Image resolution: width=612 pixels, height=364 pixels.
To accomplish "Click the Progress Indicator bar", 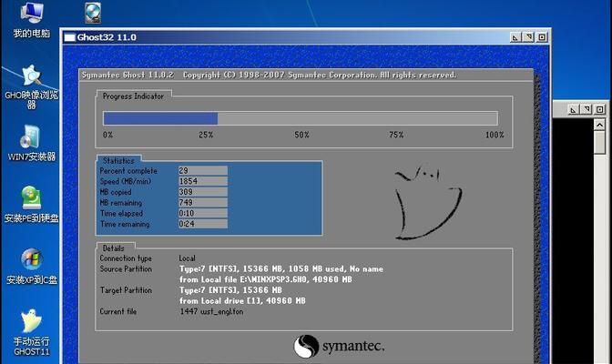I will click(301, 118).
